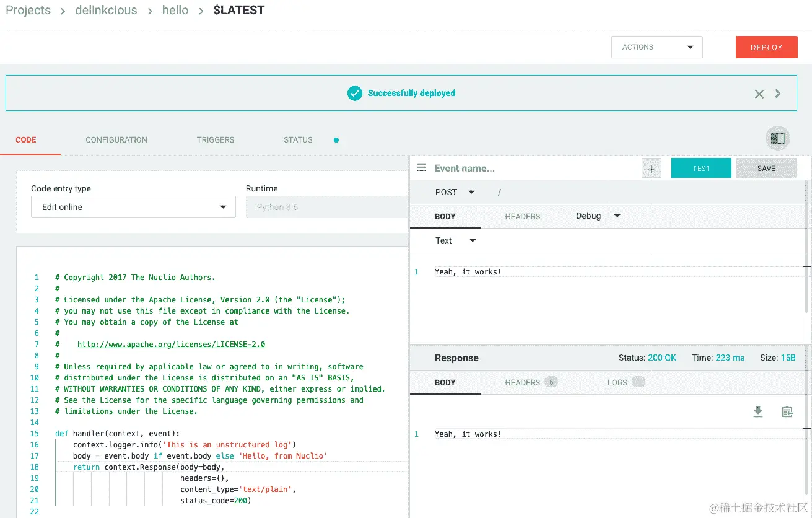Switch to the CONFIGURATION tab
This screenshot has height=518, width=812.
coord(116,140)
